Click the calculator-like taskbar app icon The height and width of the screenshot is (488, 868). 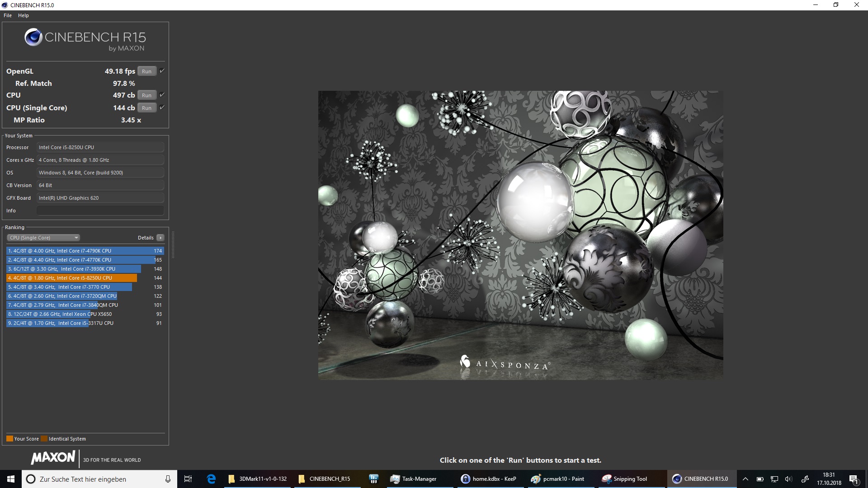coord(373,479)
